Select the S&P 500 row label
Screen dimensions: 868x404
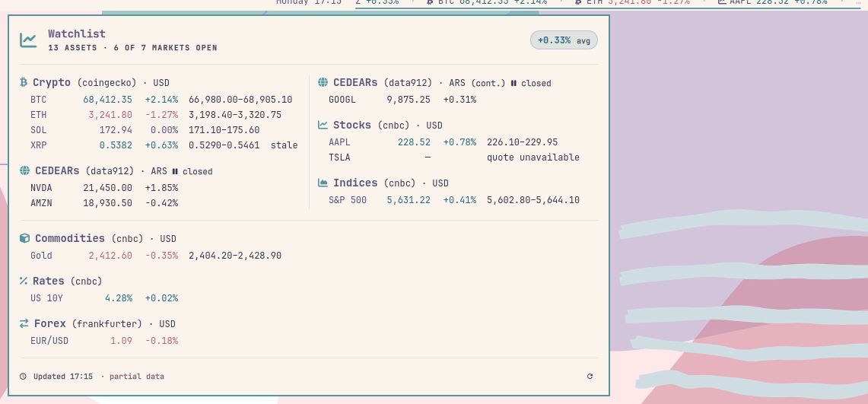[348, 200]
